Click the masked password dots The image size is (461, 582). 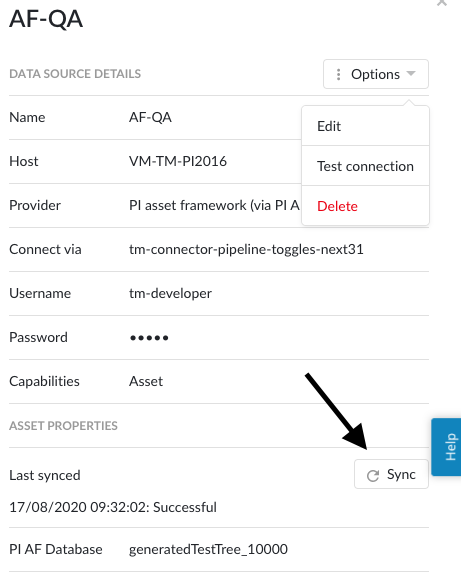(149, 338)
